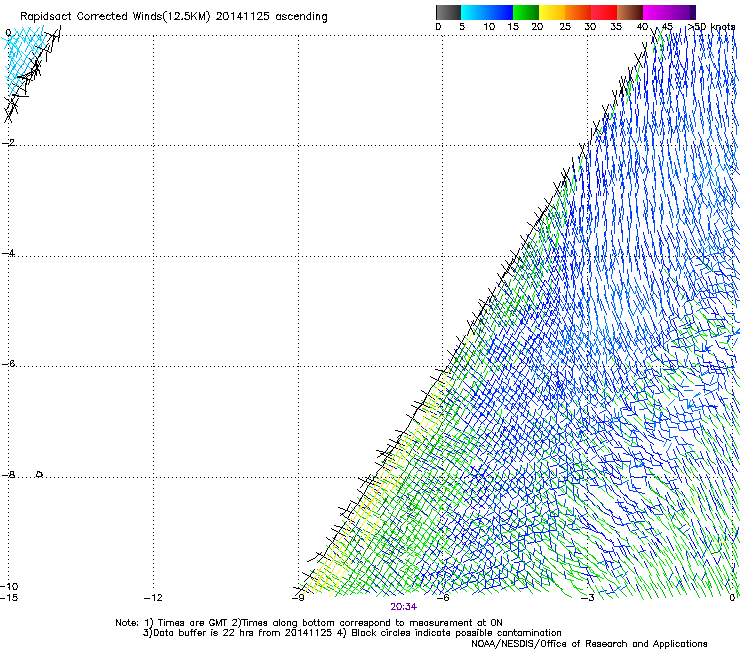Click the '20141125 ascending' date in title

[x=271, y=17]
